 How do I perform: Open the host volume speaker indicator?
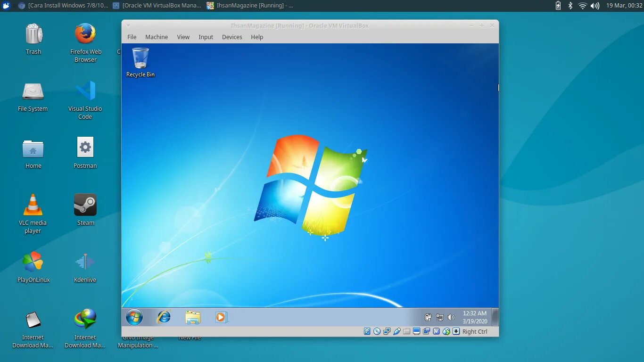[x=595, y=6]
